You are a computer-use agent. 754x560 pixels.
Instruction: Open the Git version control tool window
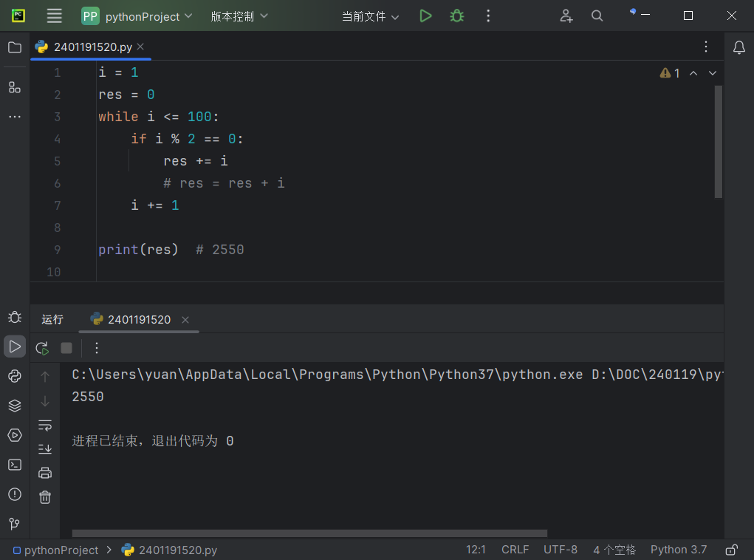tap(15, 524)
